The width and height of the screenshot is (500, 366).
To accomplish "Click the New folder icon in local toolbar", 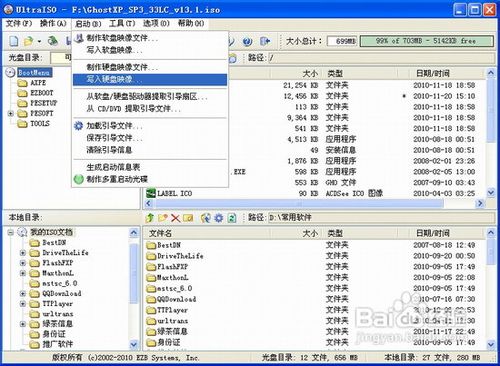I will (x=163, y=218).
